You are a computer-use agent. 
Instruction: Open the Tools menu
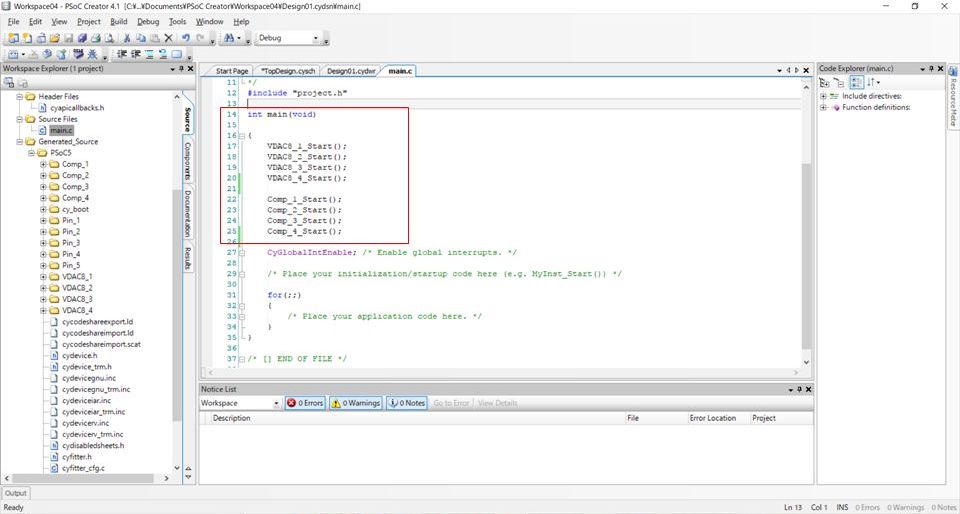click(178, 21)
